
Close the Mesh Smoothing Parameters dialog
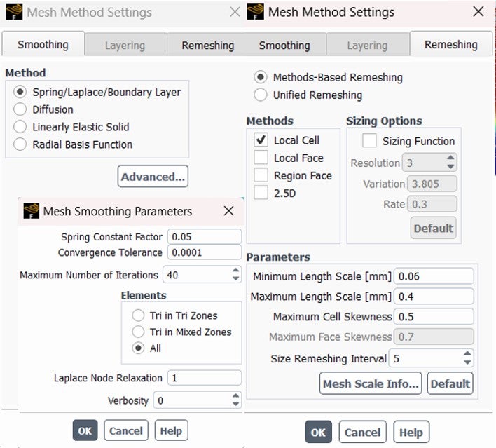click(228, 211)
